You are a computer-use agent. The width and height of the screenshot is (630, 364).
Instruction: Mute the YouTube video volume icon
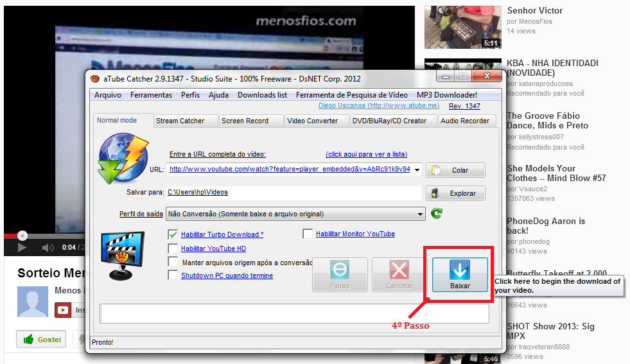(48, 248)
